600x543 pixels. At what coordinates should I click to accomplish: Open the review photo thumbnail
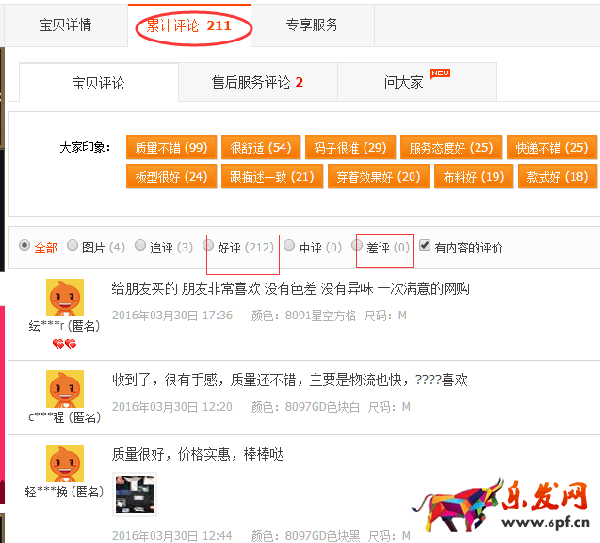click(x=134, y=494)
